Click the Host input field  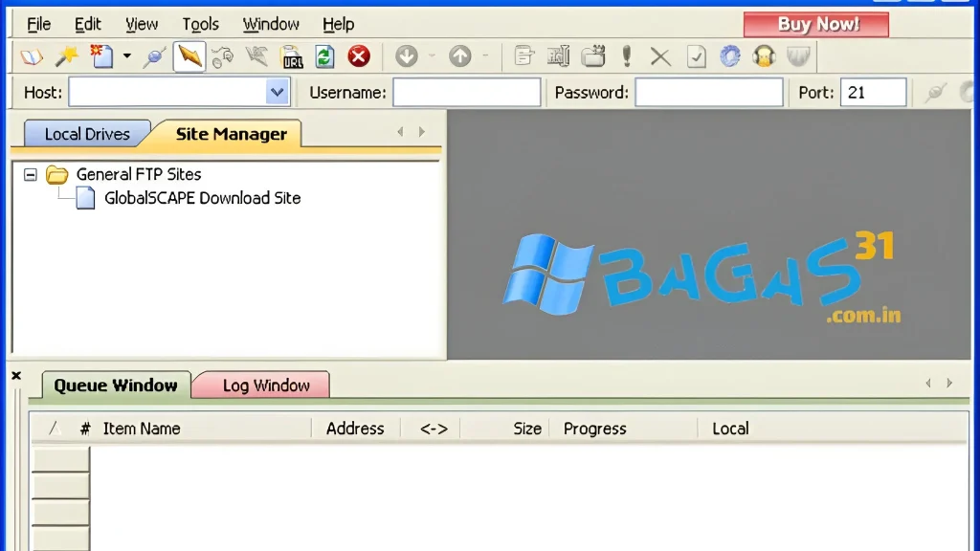click(167, 93)
